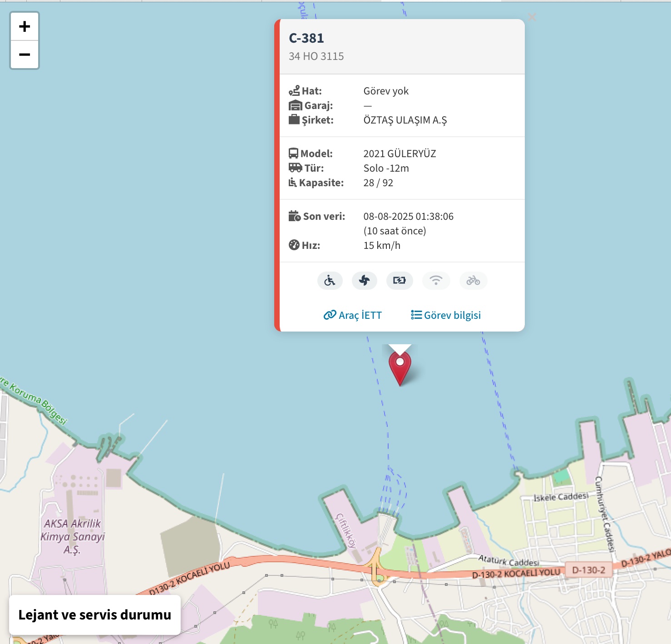
Task: Zoom in on the map
Action: click(25, 27)
